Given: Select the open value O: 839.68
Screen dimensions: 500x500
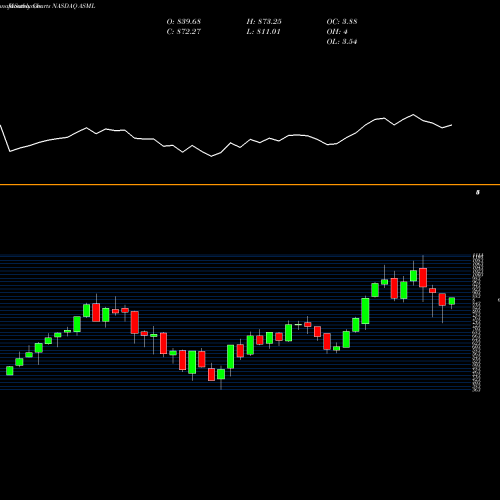Looking at the screenshot, I should 184,22.
